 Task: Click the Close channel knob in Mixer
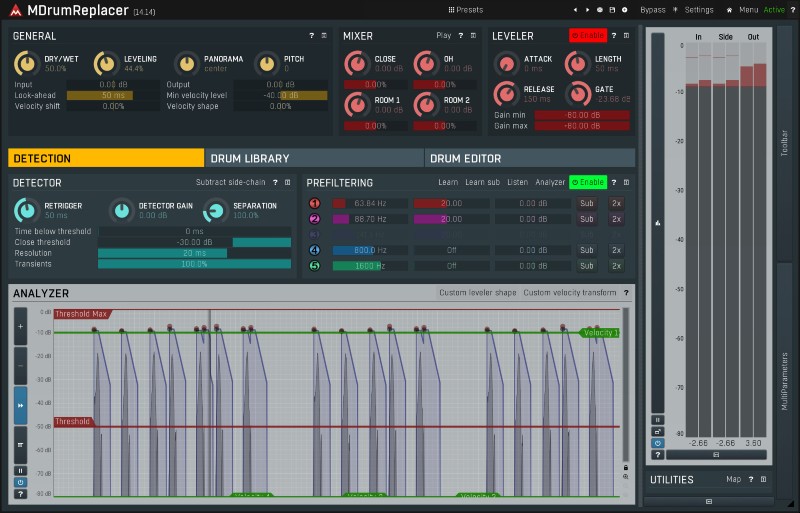[x=356, y=63]
